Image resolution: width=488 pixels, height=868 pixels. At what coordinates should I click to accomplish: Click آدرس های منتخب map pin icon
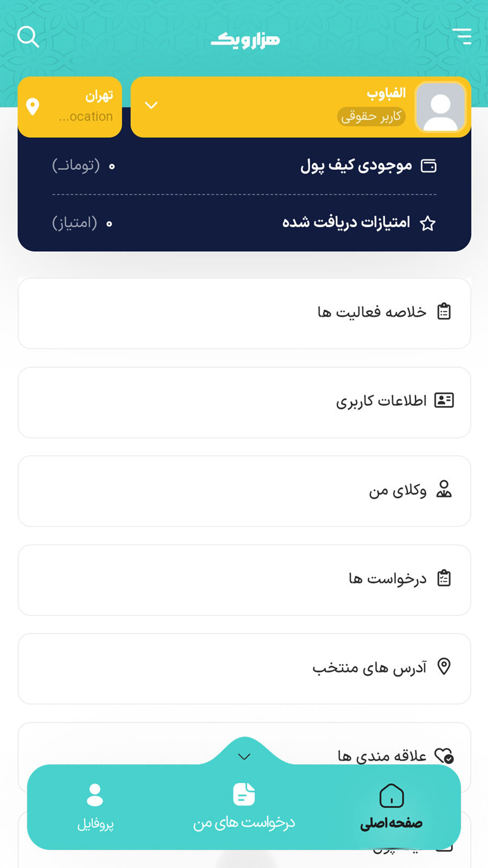[444, 666]
